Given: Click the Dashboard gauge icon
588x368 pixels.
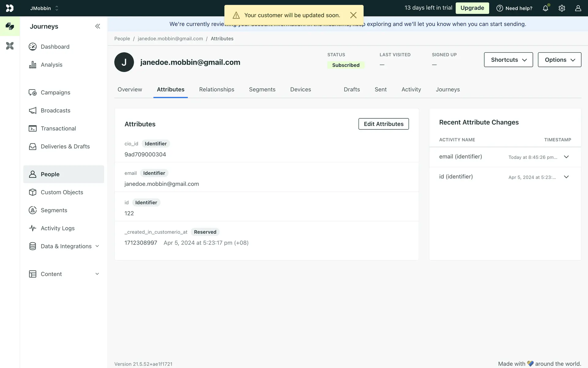Looking at the screenshot, I should 32,47.
